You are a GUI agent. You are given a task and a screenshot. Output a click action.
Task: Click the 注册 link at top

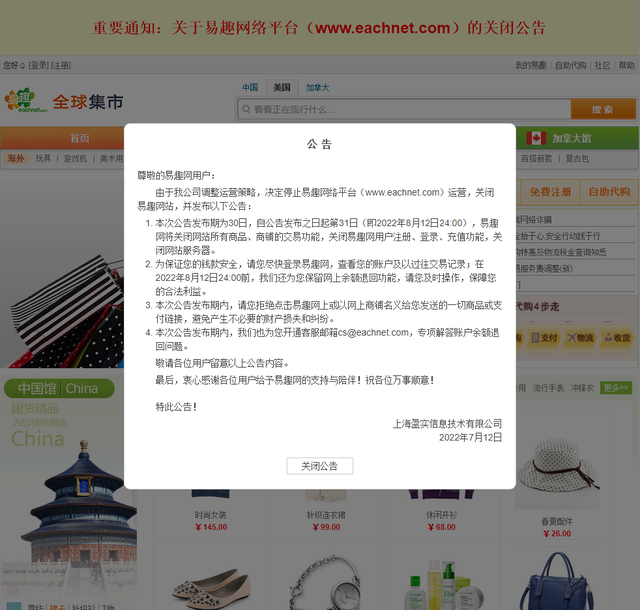tap(60, 65)
